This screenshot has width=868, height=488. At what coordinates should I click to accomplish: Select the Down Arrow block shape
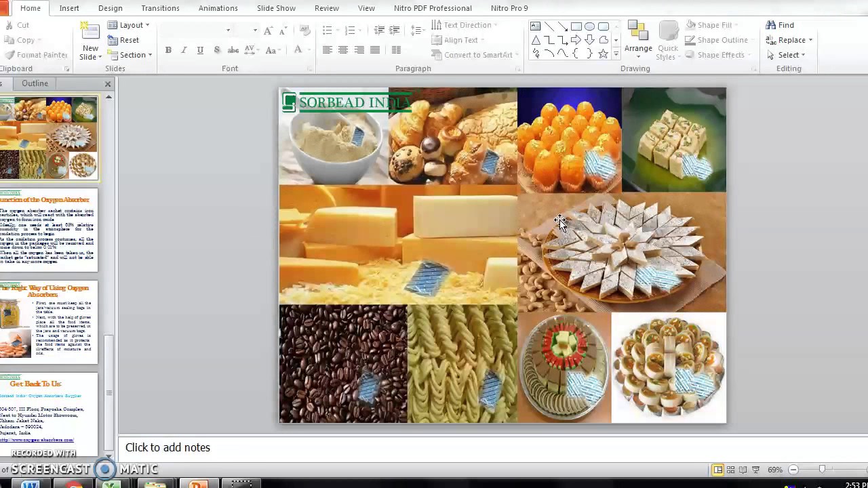click(x=590, y=40)
